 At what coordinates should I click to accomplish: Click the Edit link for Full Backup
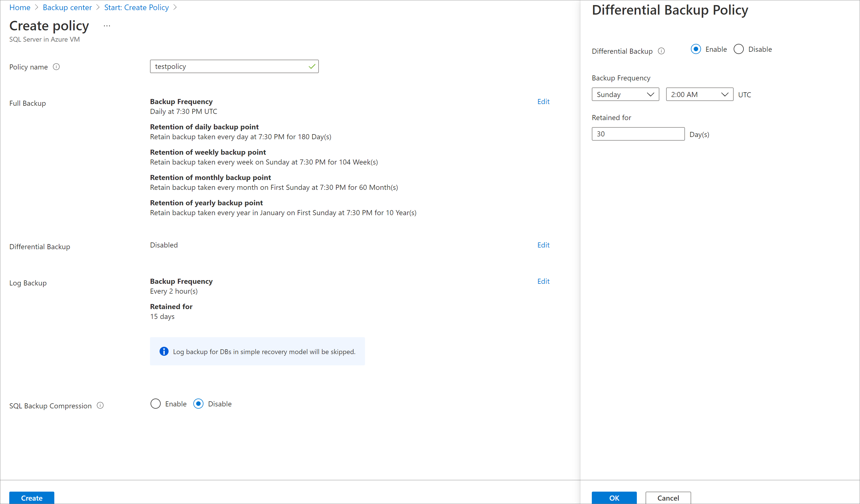[543, 101]
